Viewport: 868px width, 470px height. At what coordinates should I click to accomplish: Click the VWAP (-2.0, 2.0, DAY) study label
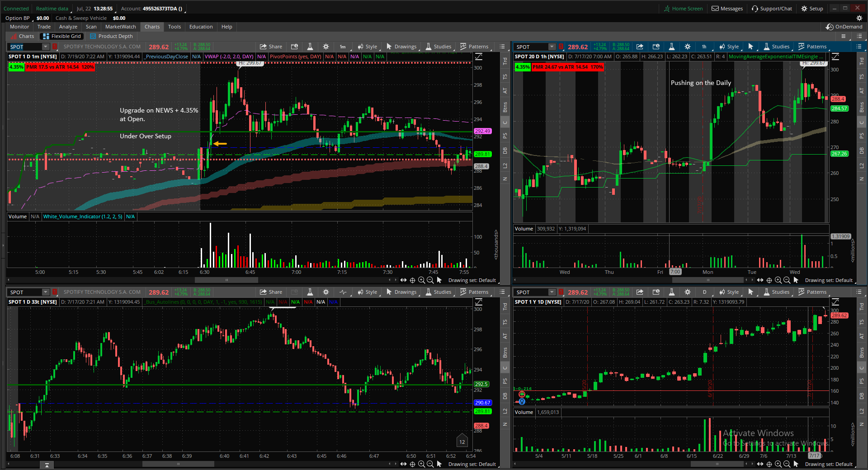point(229,56)
